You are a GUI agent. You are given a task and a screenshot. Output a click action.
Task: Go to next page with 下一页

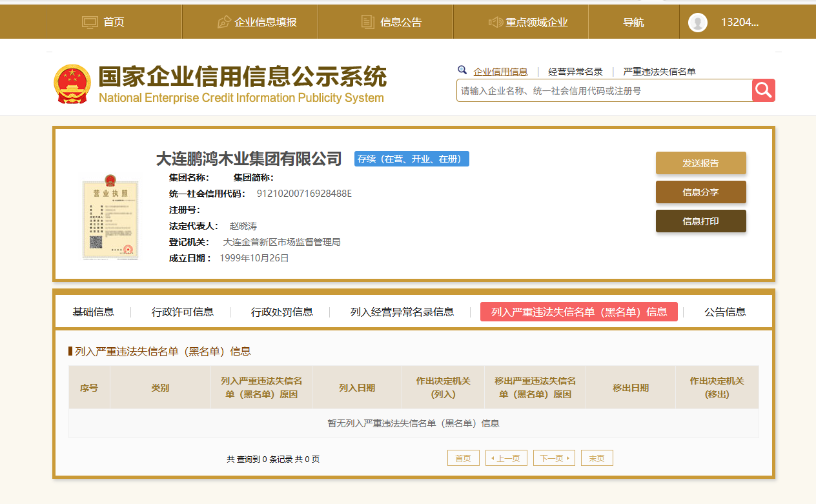(x=553, y=458)
